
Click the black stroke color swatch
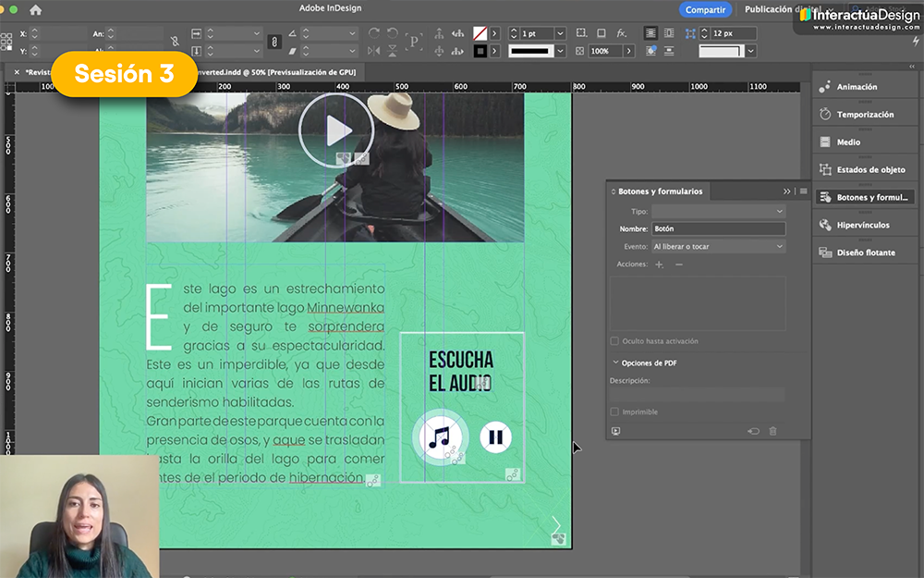[x=480, y=51]
